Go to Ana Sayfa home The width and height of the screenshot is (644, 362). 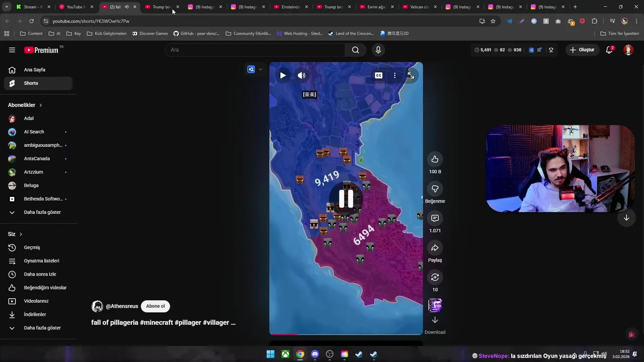pyautogui.click(x=38, y=70)
